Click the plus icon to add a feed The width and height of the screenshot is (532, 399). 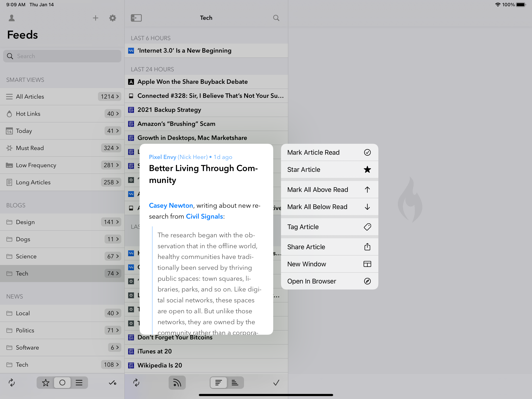(x=95, y=18)
